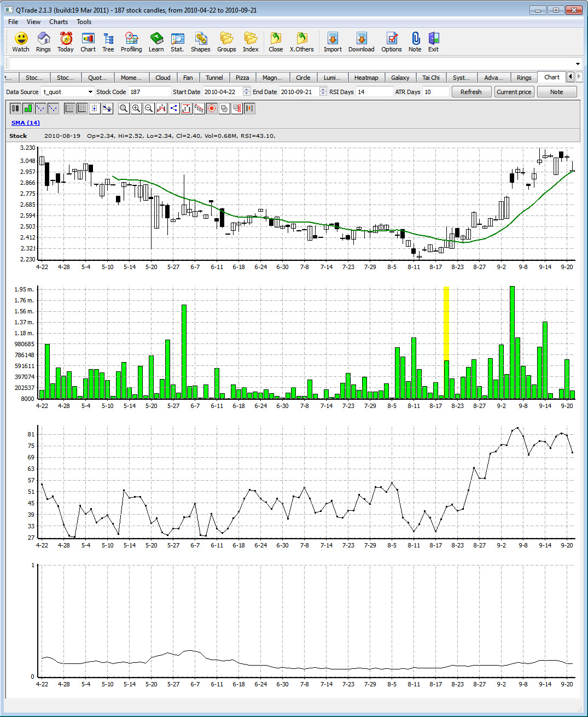The image size is (588, 717).
Task: Click the Stock Code input field
Action: tap(149, 91)
